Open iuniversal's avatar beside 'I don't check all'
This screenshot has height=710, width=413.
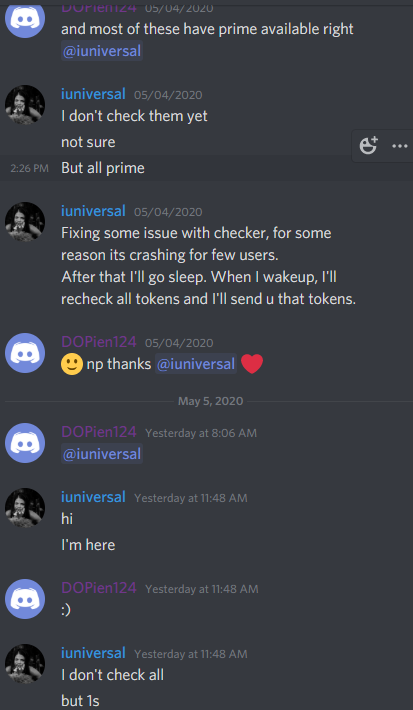[25, 663]
